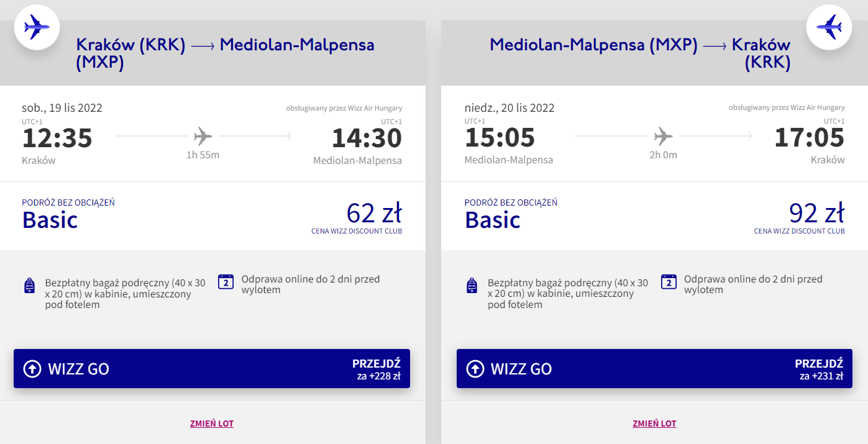Click the 17:05 arrival time in Kraków
The height and width of the screenshot is (444, 868).
[809, 138]
